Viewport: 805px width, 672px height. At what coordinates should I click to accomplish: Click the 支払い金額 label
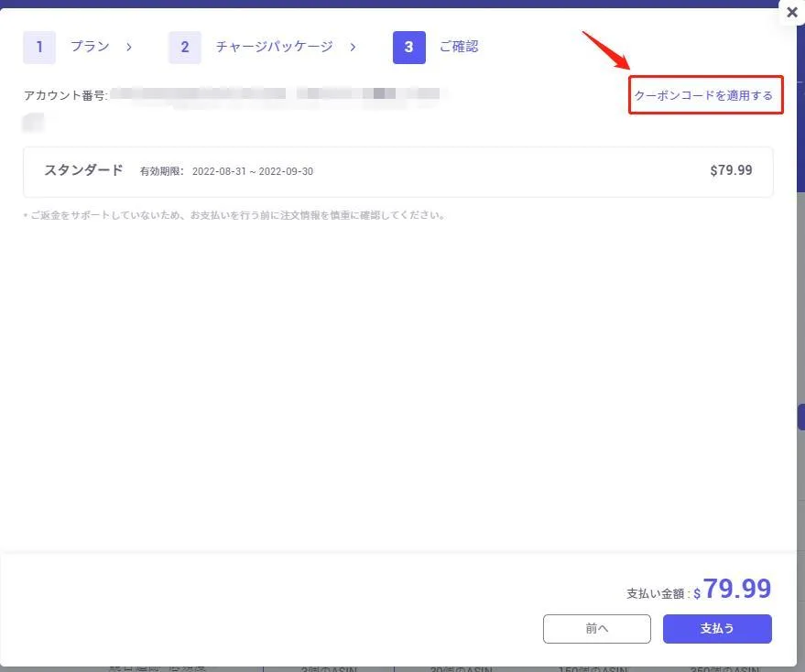[x=656, y=594]
